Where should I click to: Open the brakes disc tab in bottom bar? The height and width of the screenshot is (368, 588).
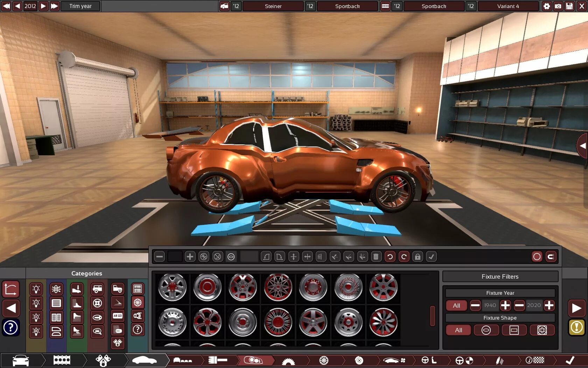tap(359, 360)
